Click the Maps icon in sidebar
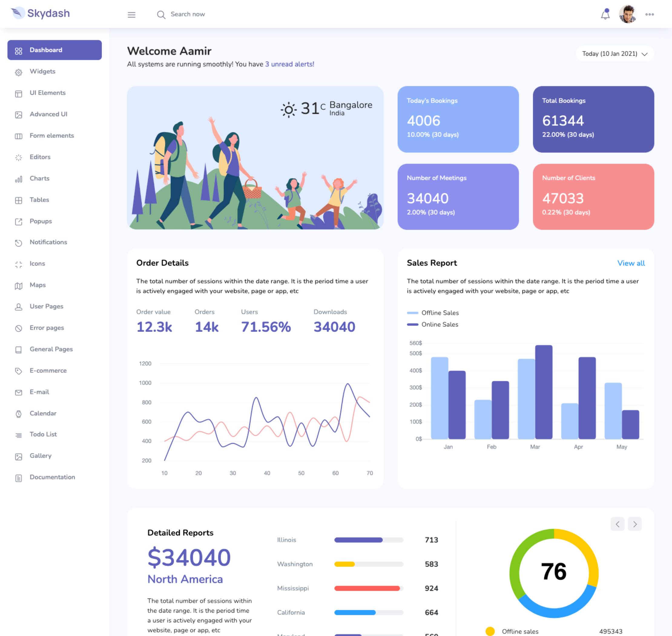This screenshot has height=636, width=672. pos(19,286)
